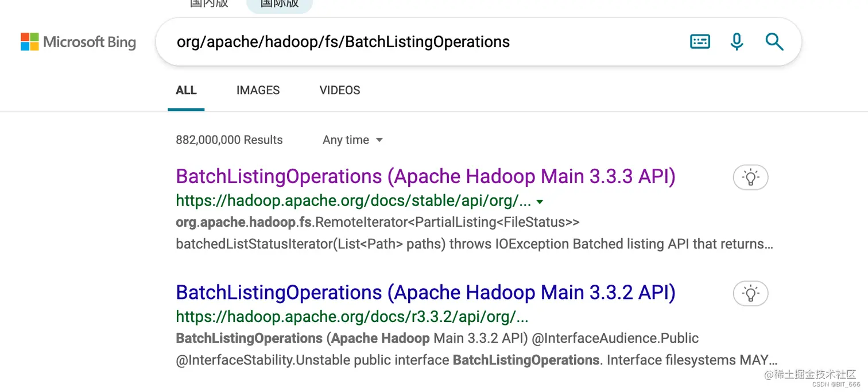Open the hadoop.apache.org/docs/stable URL
Screen dimensions: 868x392
pos(354,201)
